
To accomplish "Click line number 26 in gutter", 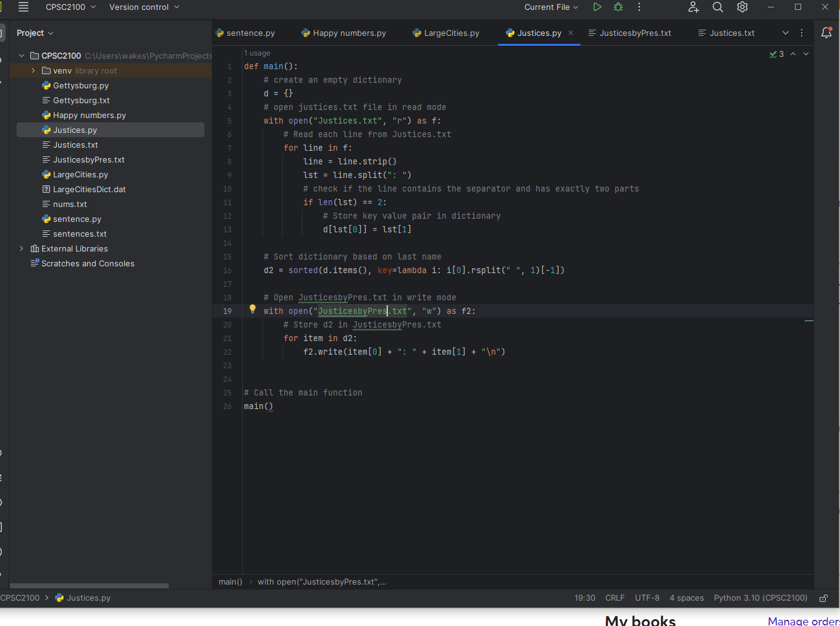I will [x=227, y=406].
